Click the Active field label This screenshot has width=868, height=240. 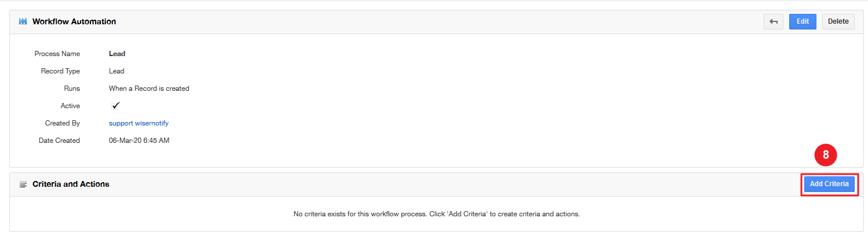tap(70, 106)
